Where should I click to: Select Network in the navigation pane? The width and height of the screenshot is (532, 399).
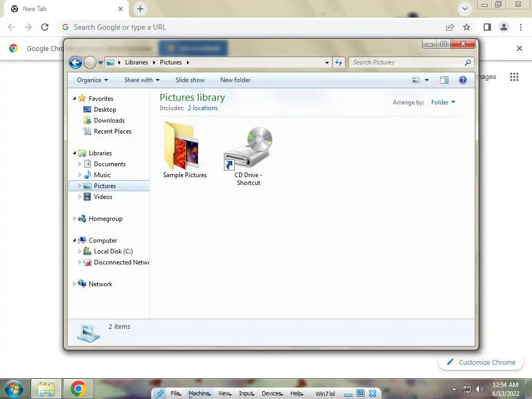pyautogui.click(x=100, y=284)
